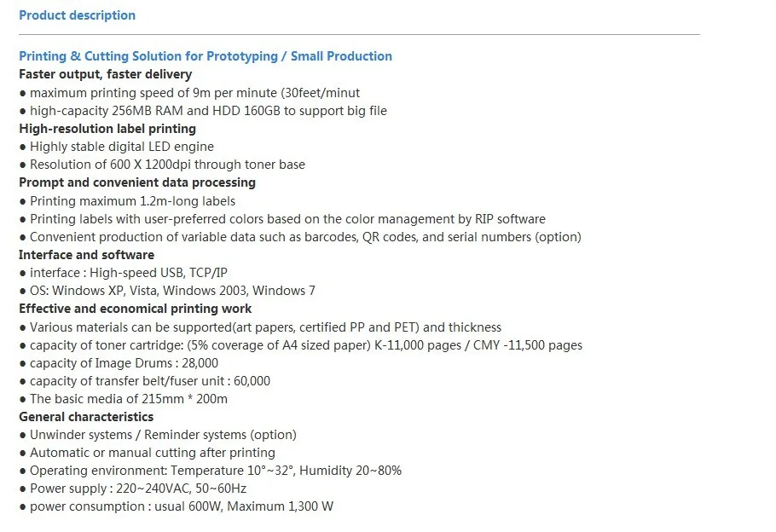Click the General characteristics heading

point(86,417)
